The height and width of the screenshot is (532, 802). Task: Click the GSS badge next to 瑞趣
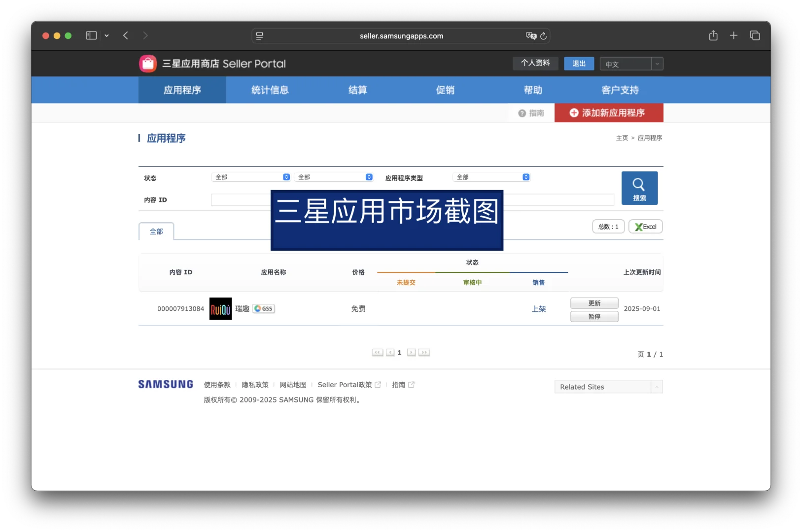pos(264,309)
